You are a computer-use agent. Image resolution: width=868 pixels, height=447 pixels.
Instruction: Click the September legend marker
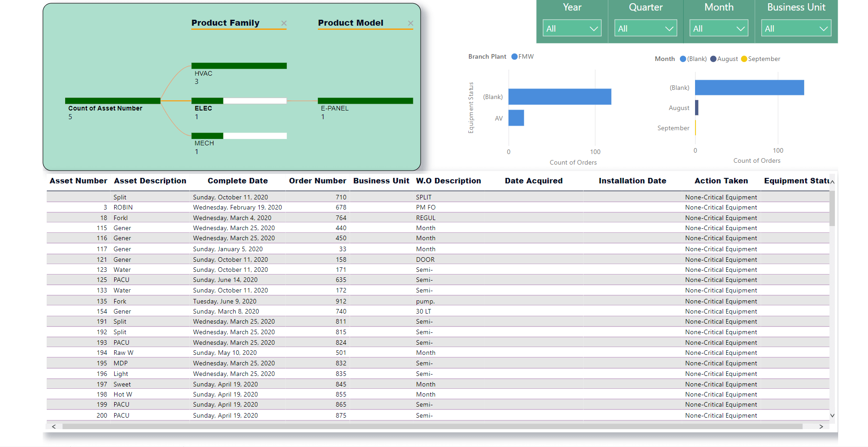(744, 59)
